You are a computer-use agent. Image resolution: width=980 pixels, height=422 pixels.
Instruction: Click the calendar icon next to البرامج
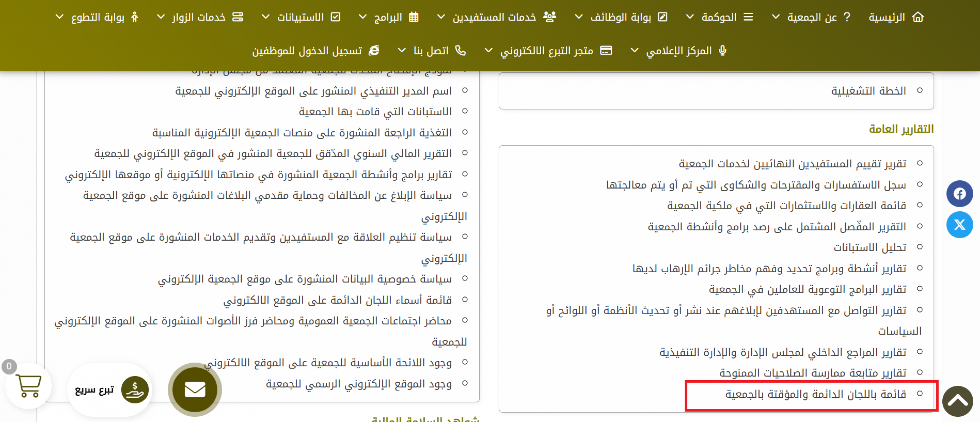point(414,17)
